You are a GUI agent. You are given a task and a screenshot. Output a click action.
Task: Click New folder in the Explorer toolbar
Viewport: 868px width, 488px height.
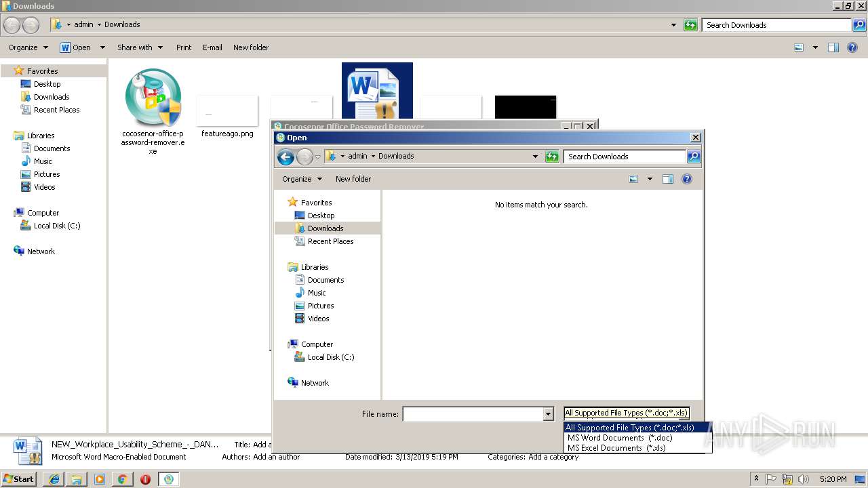click(x=251, y=47)
